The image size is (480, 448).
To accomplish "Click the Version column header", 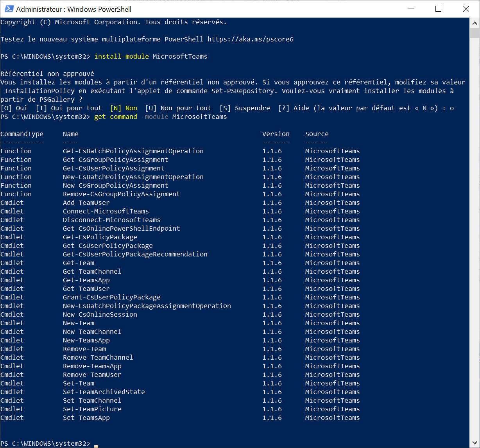I will click(x=276, y=134).
